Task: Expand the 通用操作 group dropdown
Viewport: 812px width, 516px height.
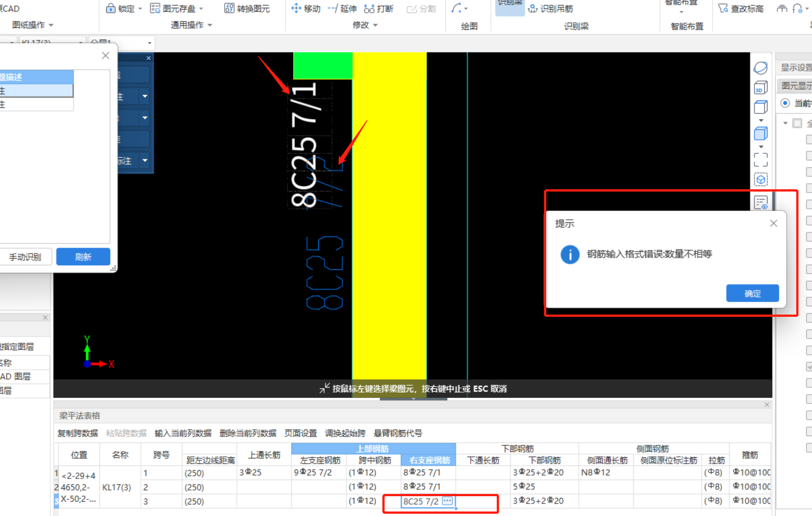Action: 209,25
